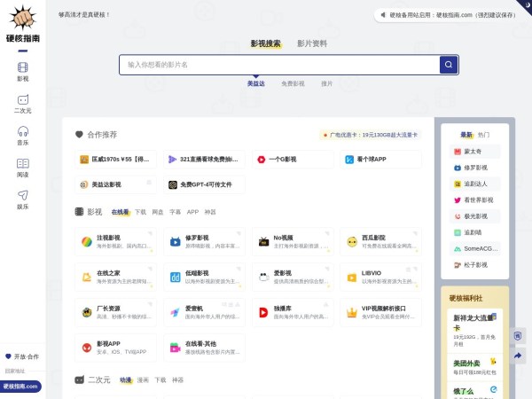Switch sidebar list to 热门 tab
532x399 pixels.
coord(483,135)
